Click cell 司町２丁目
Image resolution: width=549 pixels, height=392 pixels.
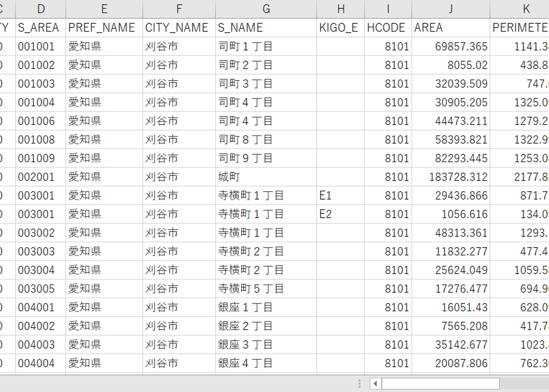point(266,65)
